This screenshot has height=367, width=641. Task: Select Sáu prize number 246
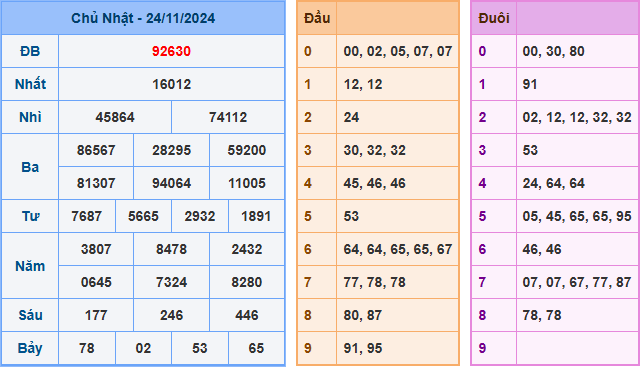coord(171,316)
